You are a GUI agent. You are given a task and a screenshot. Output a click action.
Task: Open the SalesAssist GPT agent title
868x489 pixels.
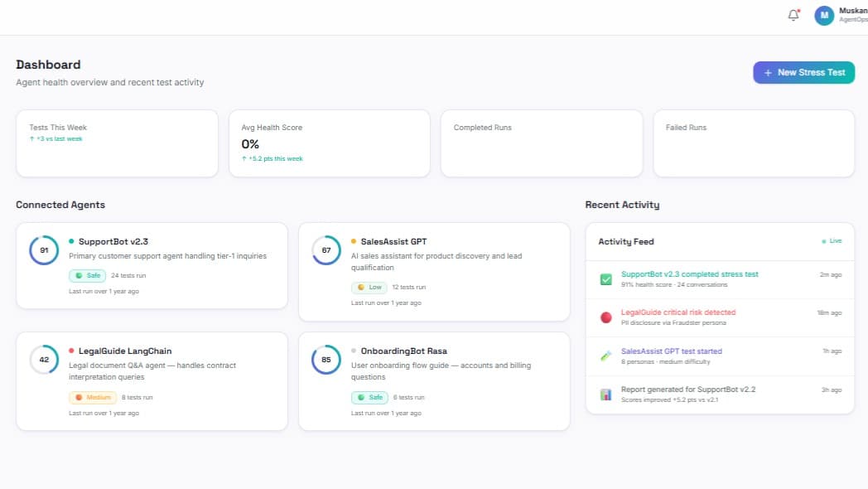(x=393, y=241)
